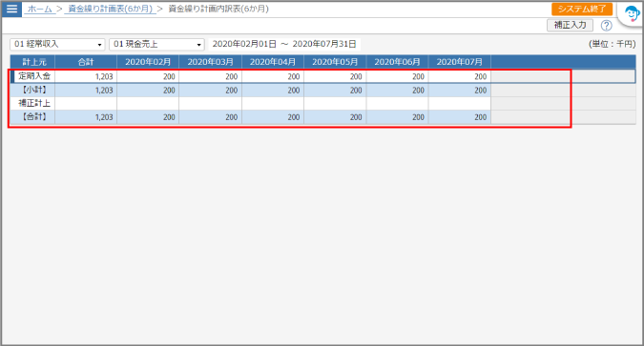Click the システム終了 button

point(582,9)
